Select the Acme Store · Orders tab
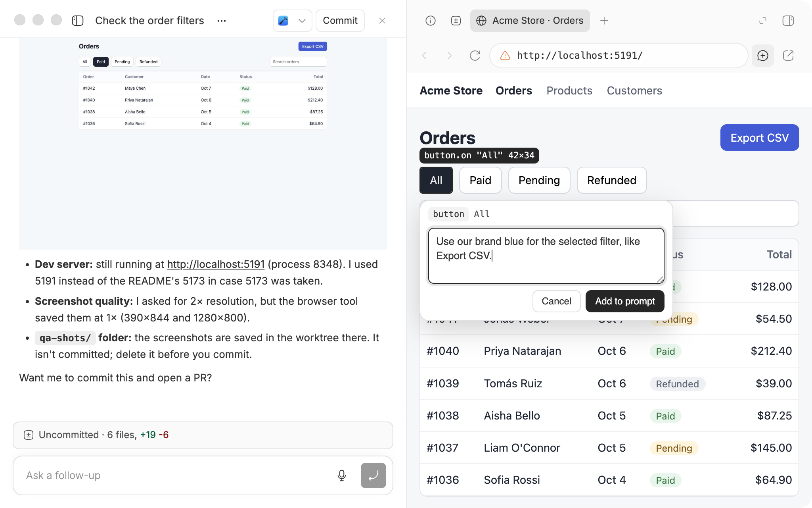Image resolution: width=812 pixels, height=508 pixels. pyautogui.click(x=530, y=21)
